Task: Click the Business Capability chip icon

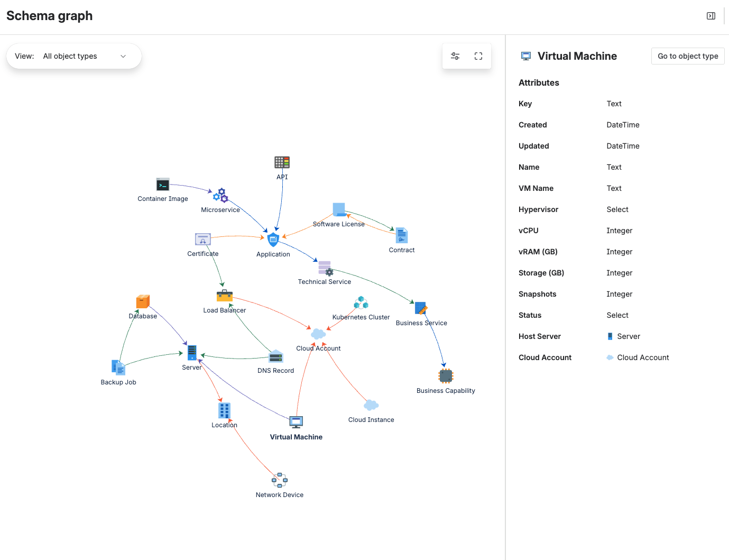Action: pyautogui.click(x=446, y=375)
